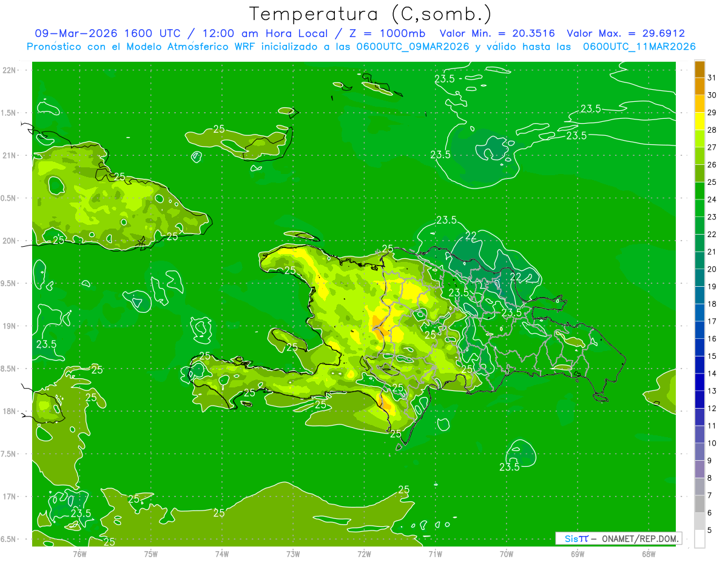Screen dimensions: 728x562
Task: Click the 68W longitude axis label
Action: pyautogui.click(x=649, y=554)
